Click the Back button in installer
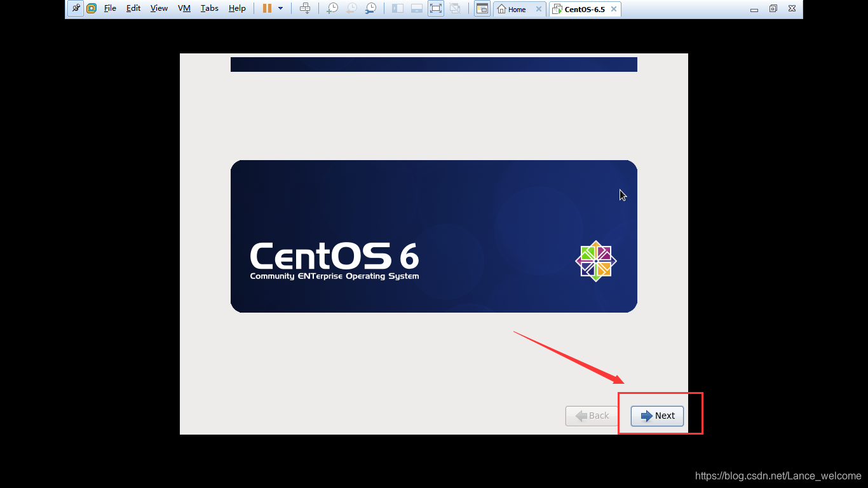 coord(592,416)
